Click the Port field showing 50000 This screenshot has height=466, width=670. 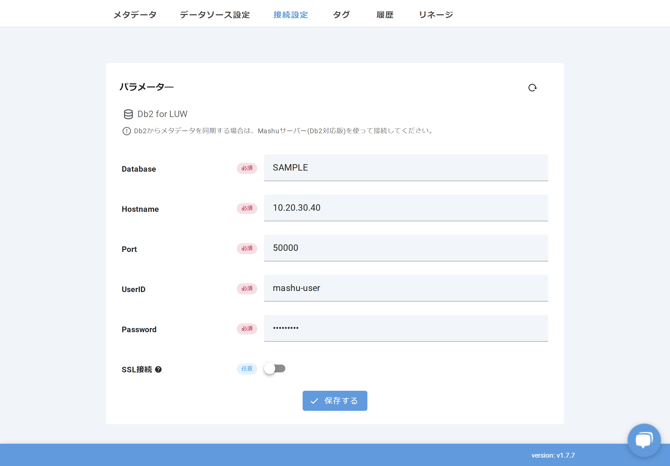click(x=405, y=248)
